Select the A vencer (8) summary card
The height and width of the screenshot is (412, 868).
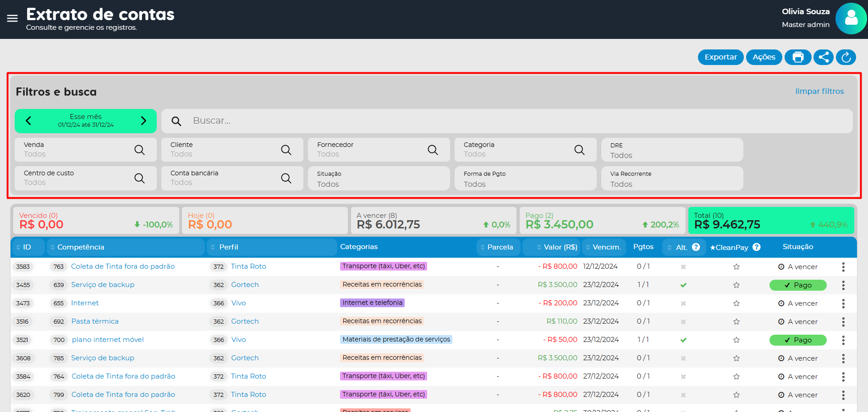(x=434, y=221)
